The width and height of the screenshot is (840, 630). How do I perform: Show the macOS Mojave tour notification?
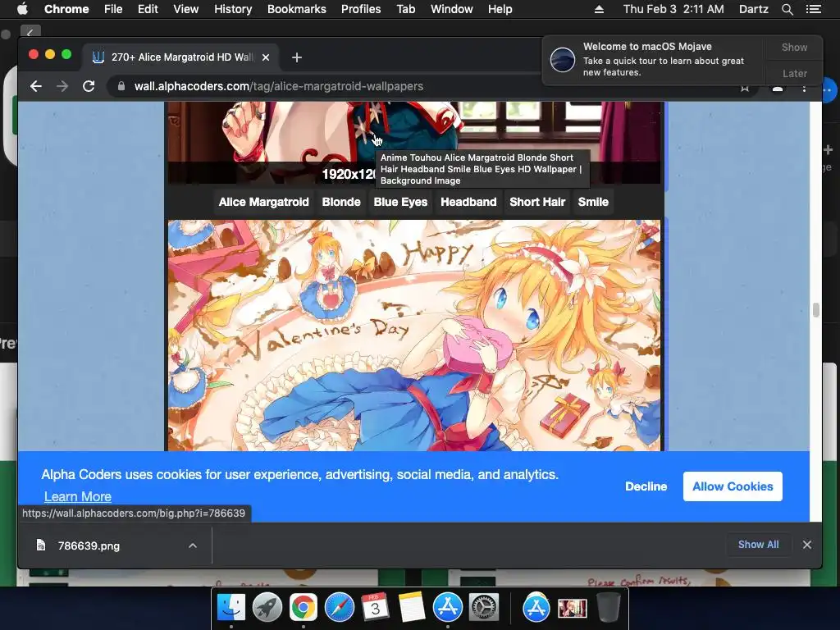[x=794, y=47]
